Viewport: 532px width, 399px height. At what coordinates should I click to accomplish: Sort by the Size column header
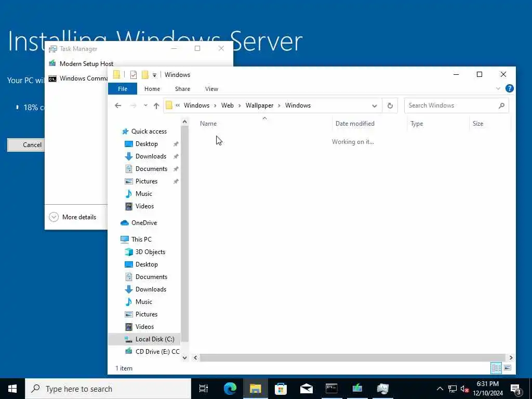490,124
